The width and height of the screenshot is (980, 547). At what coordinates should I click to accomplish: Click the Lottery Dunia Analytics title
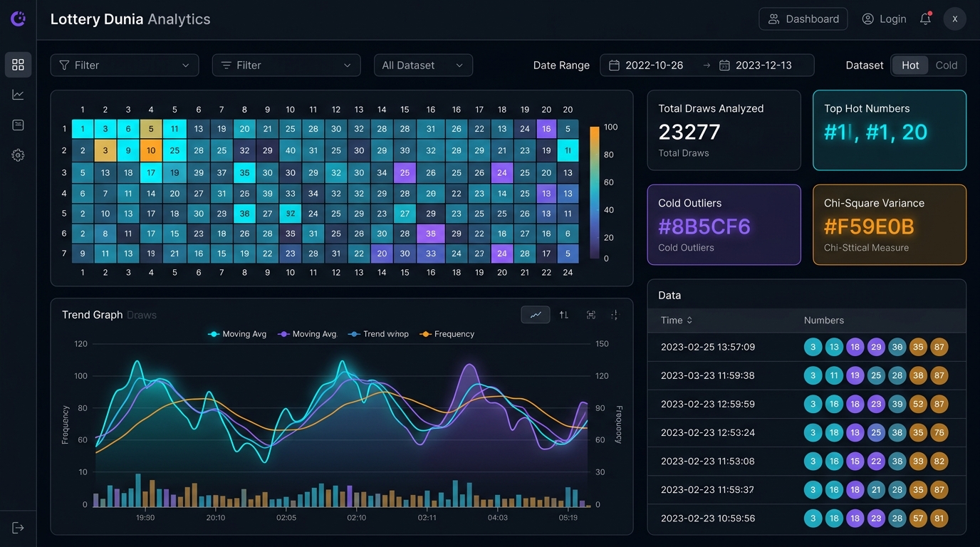click(130, 19)
